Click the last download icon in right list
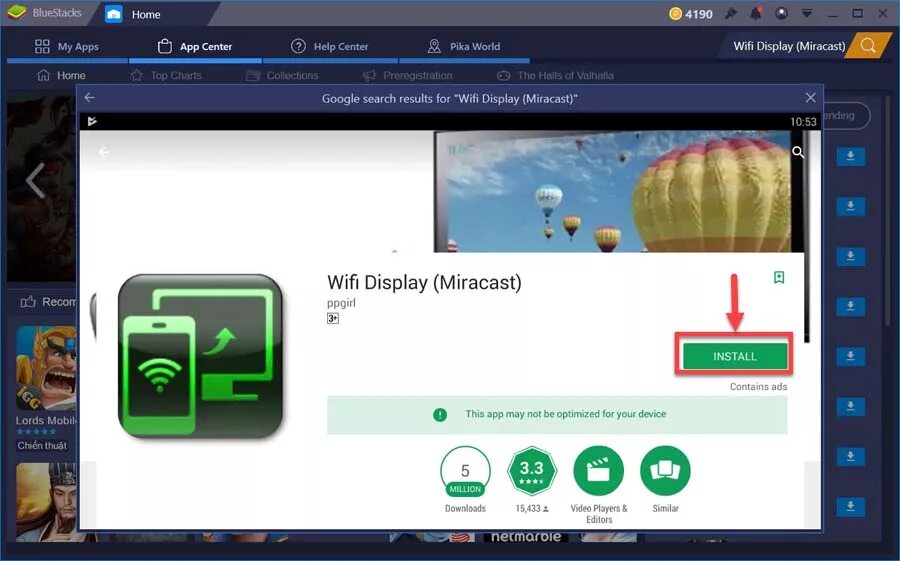Viewport: 900px width, 561px height. click(851, 506)
